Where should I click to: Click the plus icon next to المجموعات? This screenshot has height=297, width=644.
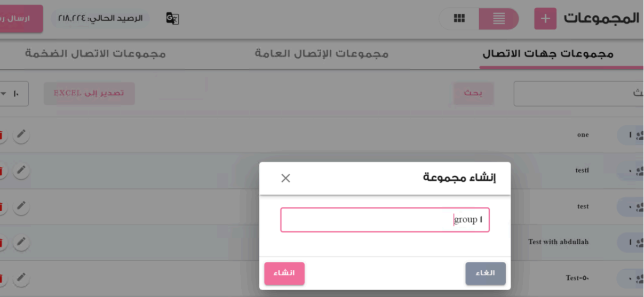click(545, 19)
